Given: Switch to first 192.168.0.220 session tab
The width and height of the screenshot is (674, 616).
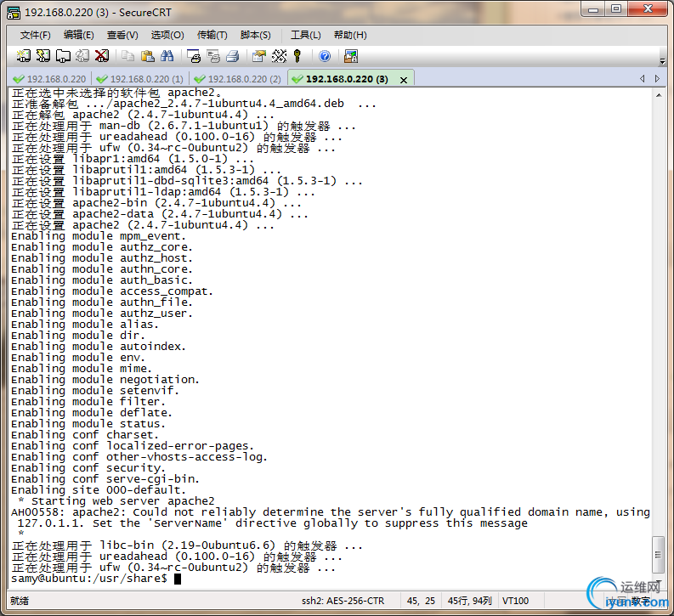Looking at the screenshot, I should click(x=50, y=79).
